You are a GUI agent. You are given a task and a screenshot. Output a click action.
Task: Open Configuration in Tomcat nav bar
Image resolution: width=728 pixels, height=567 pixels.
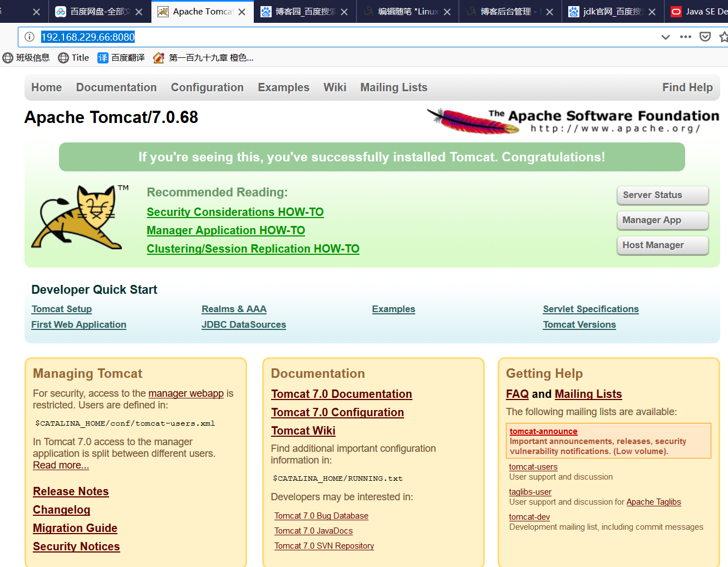pyautogui.click(x=207, y=87)
